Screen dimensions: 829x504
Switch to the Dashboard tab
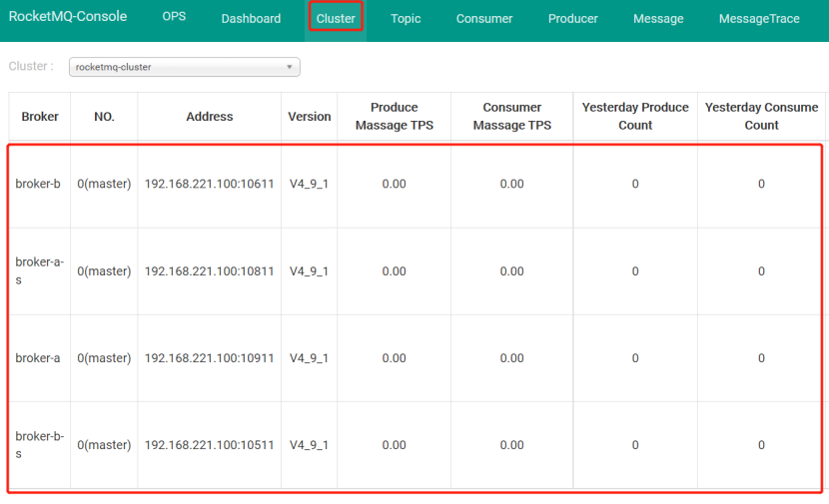[x=251, y=19]
